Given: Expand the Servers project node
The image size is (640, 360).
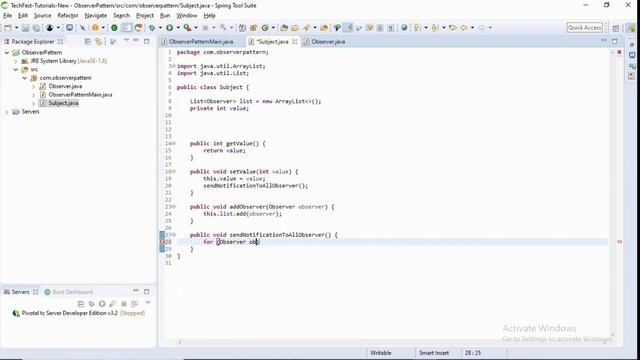Looking at the screenshot, I should pos(7,112).
